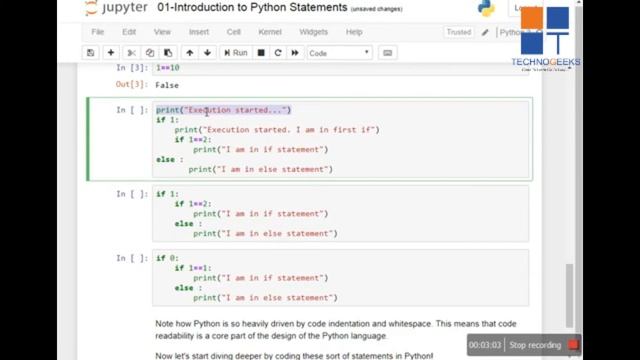Cut selected cells with scissors icon
Viewport: 640px width, 360px height.
[x=131, y=53]
